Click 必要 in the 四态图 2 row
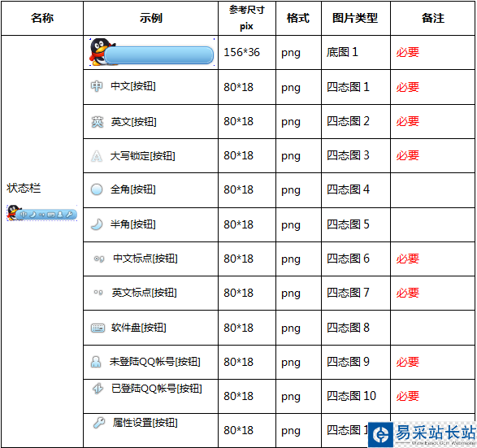The height and width of the screenshot is (448, 477). 408,121
